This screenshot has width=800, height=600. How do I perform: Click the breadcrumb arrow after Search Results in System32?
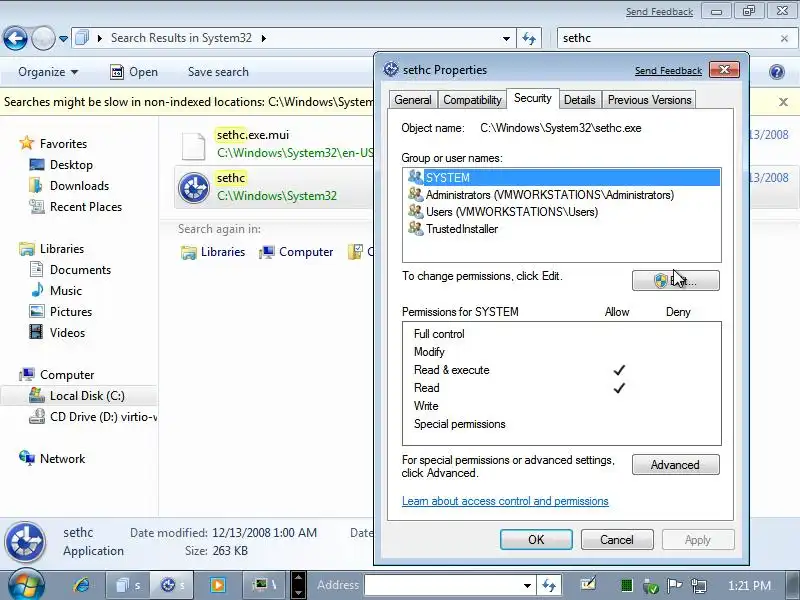tap(263, 38)
